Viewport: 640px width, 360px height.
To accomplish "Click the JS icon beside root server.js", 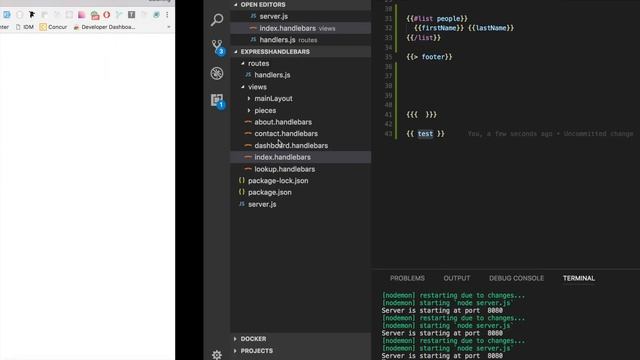I will pyautogui.click(x=242, y=204).
